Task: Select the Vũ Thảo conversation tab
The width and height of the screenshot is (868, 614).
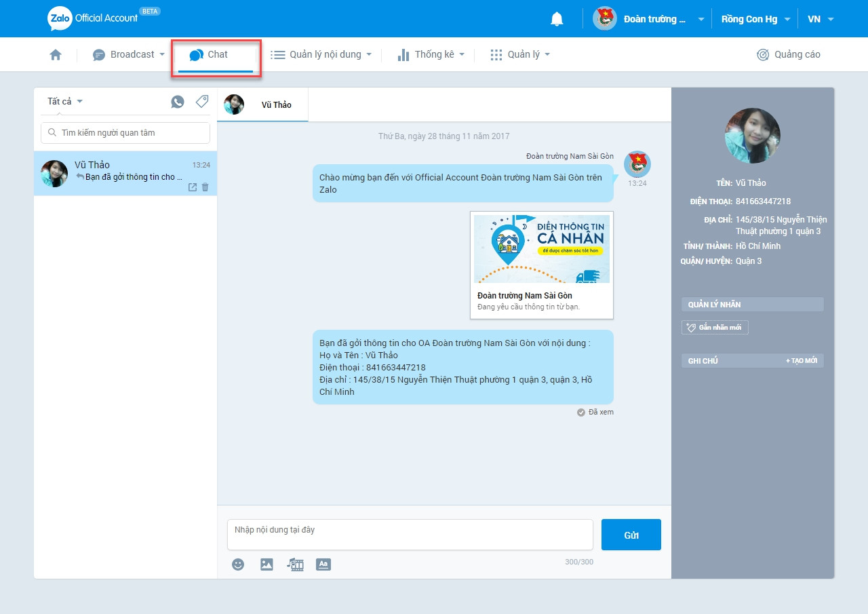Action: point(262,105)
